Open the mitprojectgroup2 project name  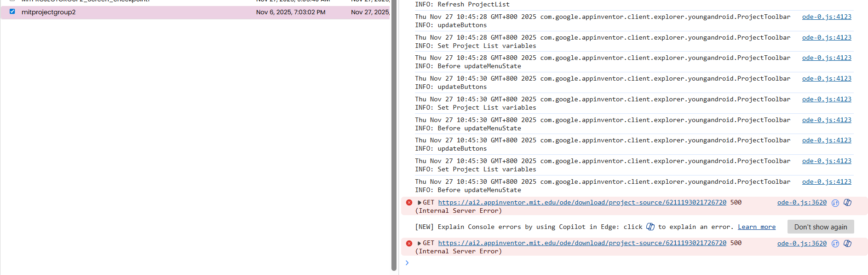click(48, 12)
